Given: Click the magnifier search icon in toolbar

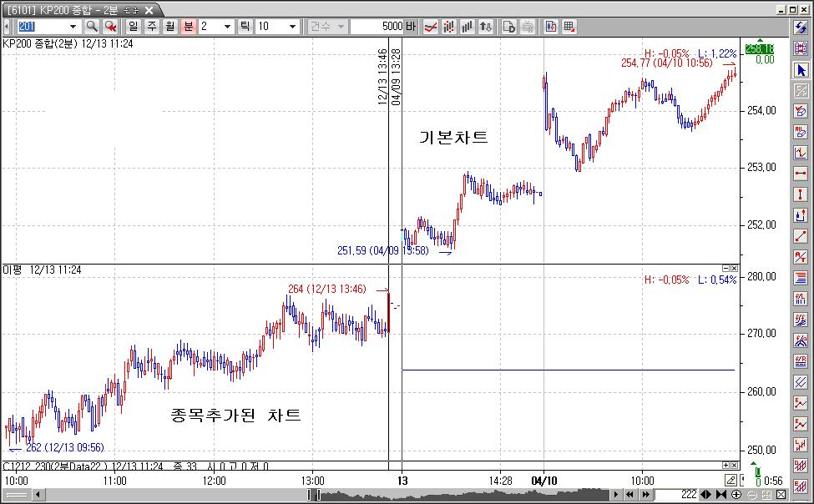Looking at the screenshot, I should [x=92, y=27].
